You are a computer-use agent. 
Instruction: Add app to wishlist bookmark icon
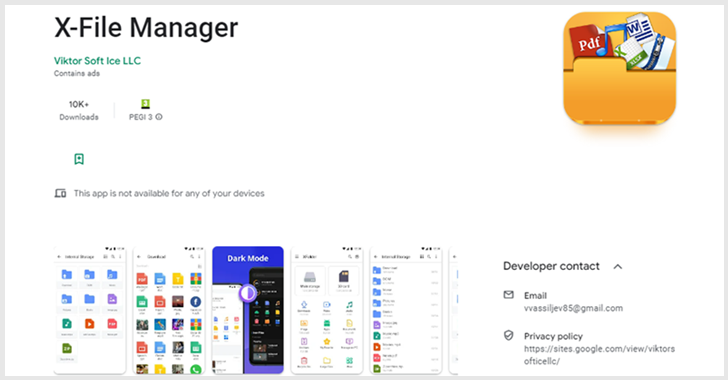tap(79, 159)
